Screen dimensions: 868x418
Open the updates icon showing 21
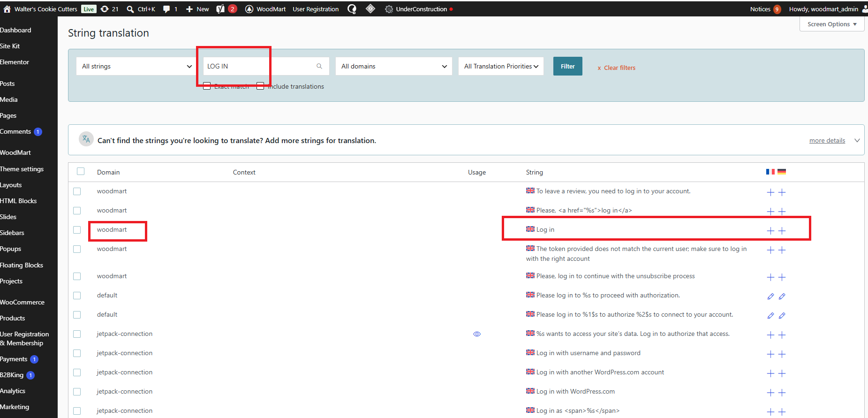click(105, 9)
